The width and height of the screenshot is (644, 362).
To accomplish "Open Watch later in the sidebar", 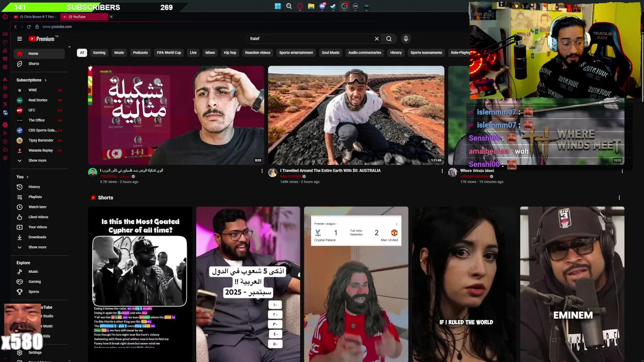I will pyautogui.click(x=40, y=207).
